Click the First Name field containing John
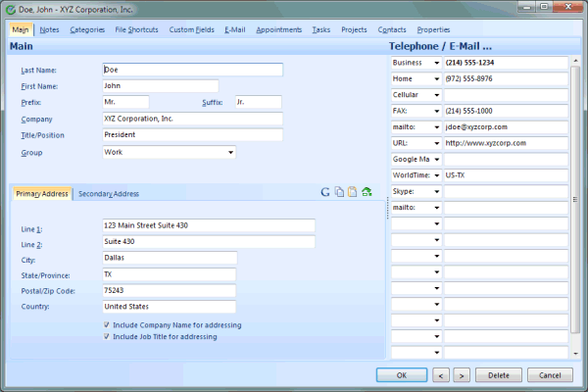The height and width of the screenshot is (392, 588). [x=161, y=86]
